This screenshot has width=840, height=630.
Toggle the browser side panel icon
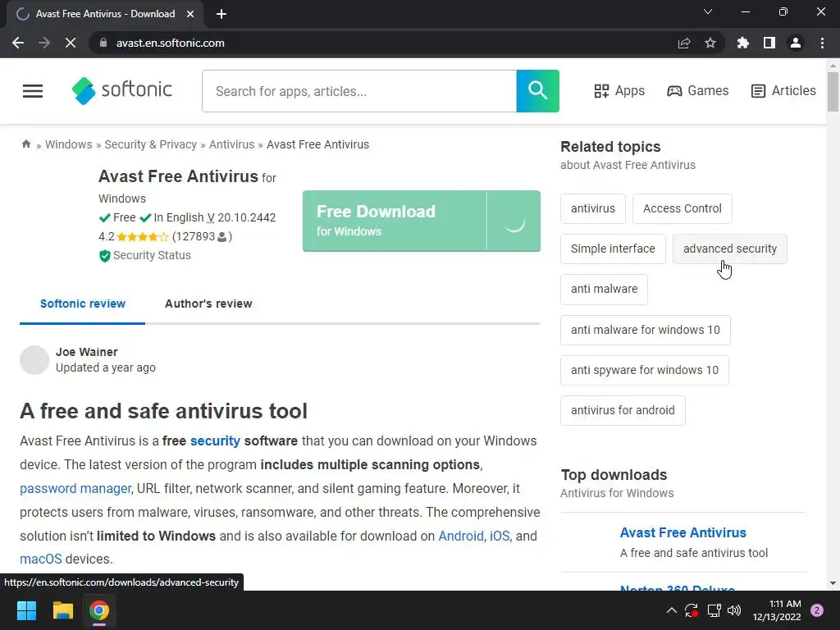point(769,43)
